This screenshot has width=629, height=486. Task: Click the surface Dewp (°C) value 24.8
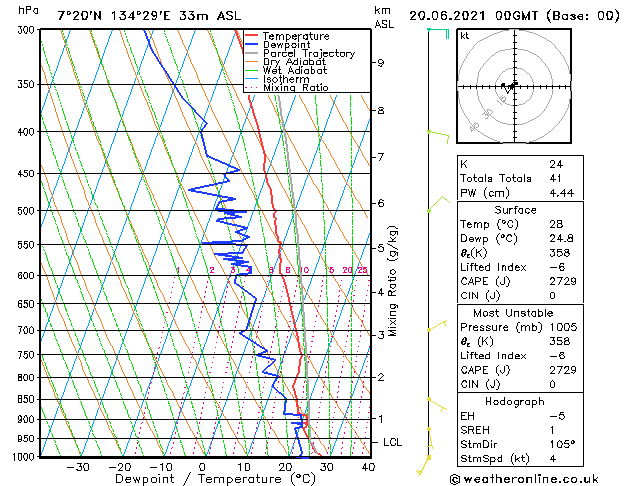(561, 239)
